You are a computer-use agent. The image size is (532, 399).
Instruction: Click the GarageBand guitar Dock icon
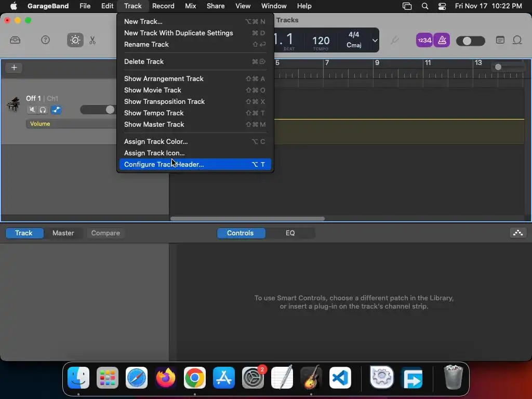click(x=311, y=378)
